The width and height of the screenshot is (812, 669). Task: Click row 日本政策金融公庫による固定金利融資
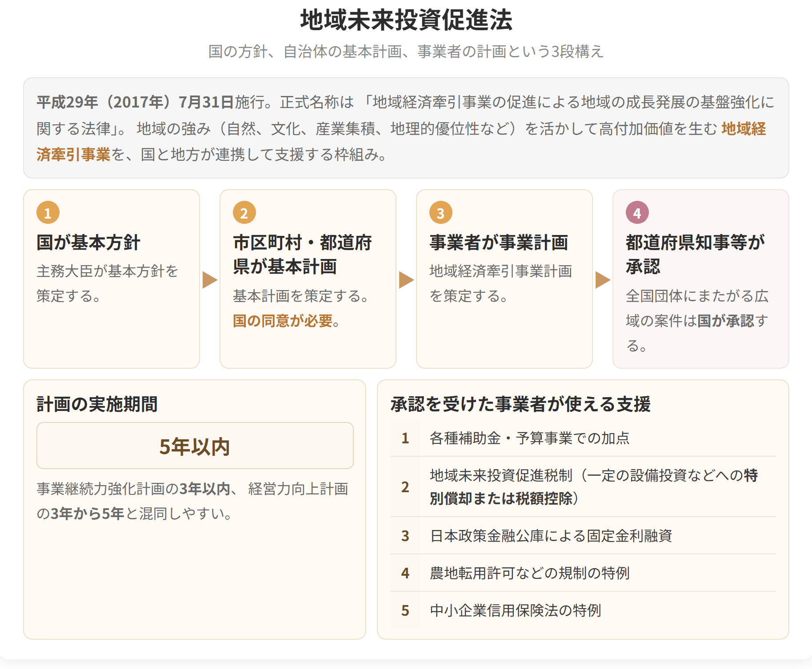583,536
